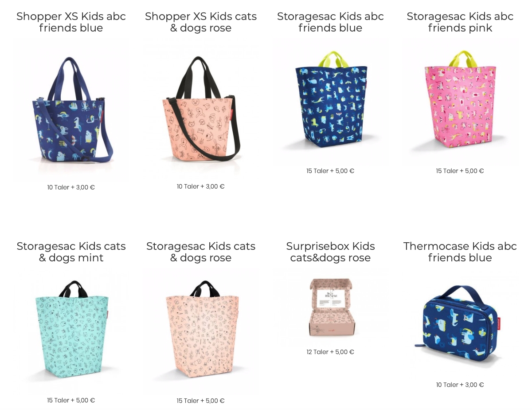View the open surprise box product image
Image resolution: width=532 pixels, height=410 pixels.
click(330, 307)
